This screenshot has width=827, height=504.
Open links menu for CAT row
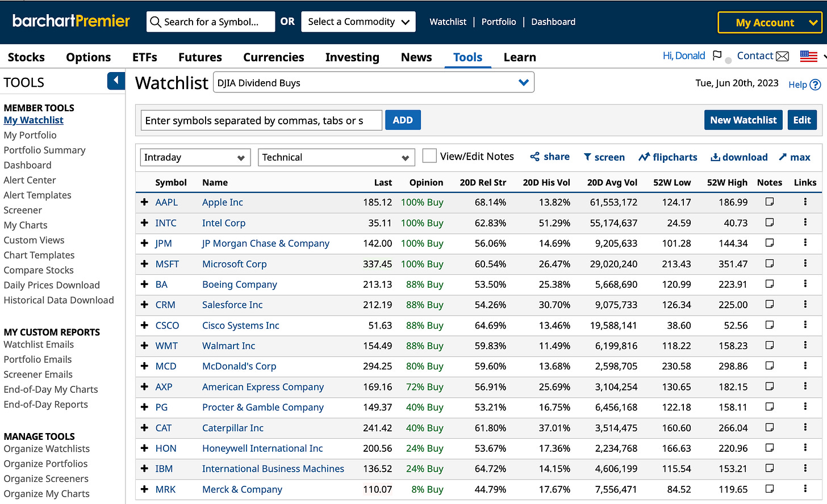(x=805, y=427)
